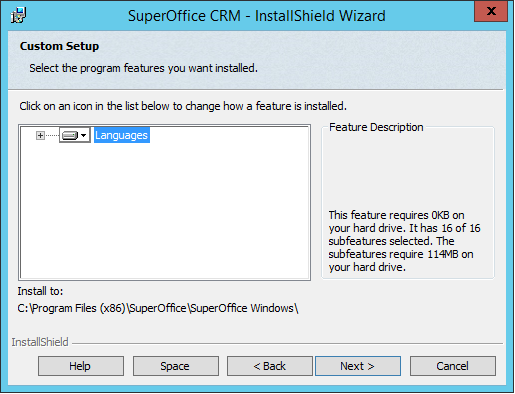This screenshot has width=515, height=394.
Task: Close the InstallShield Wizard window
Action: click(491, 11)
